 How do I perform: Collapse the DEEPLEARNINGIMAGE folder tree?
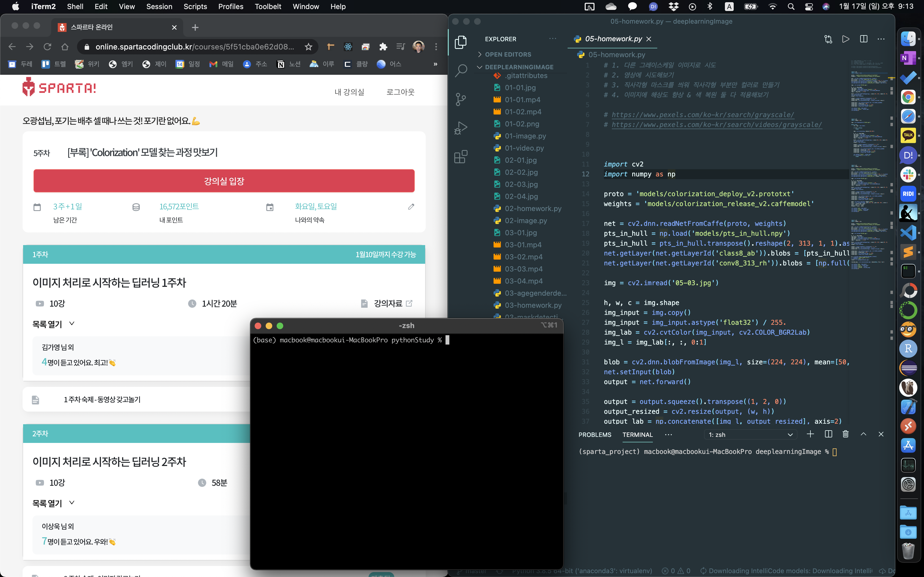tap(518, 67)
